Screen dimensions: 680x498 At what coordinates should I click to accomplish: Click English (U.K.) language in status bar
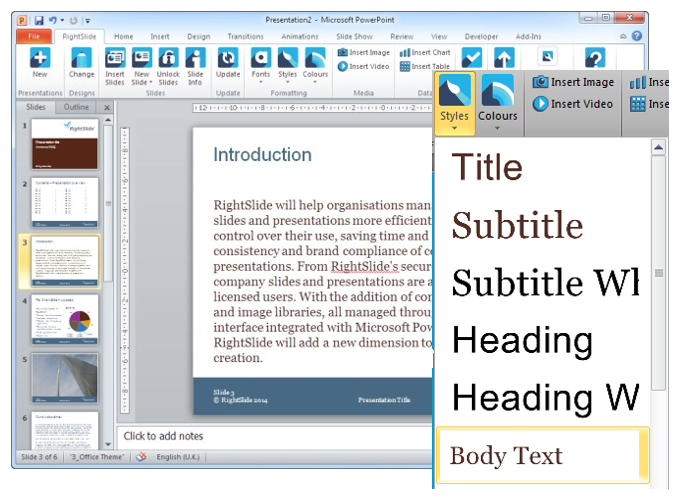click(178, 457)
